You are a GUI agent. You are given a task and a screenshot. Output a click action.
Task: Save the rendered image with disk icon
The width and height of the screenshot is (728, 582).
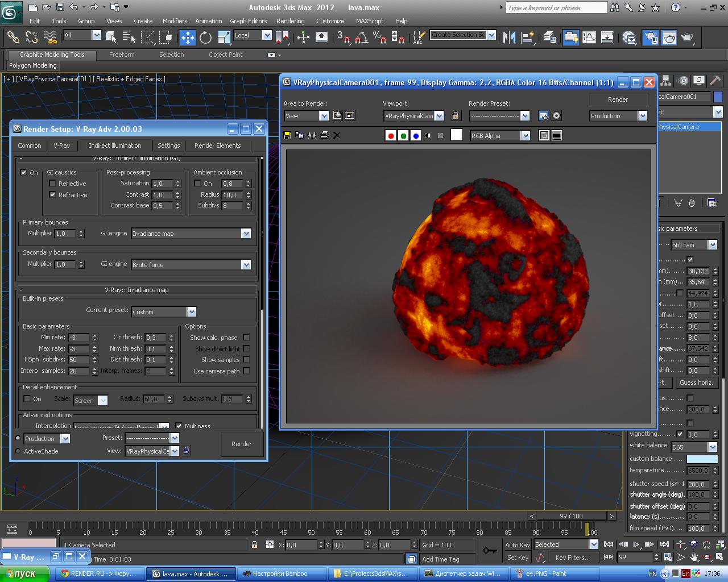tap(287, 135)
